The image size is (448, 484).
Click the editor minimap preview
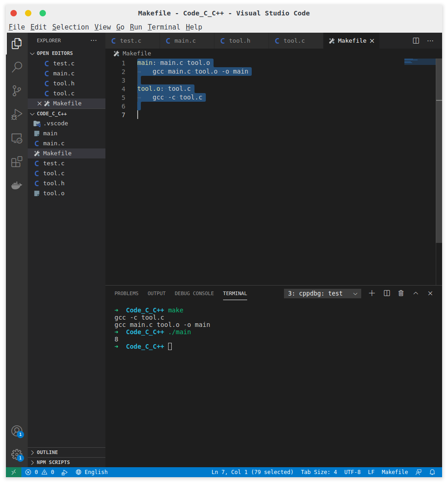tap(420, 61)
